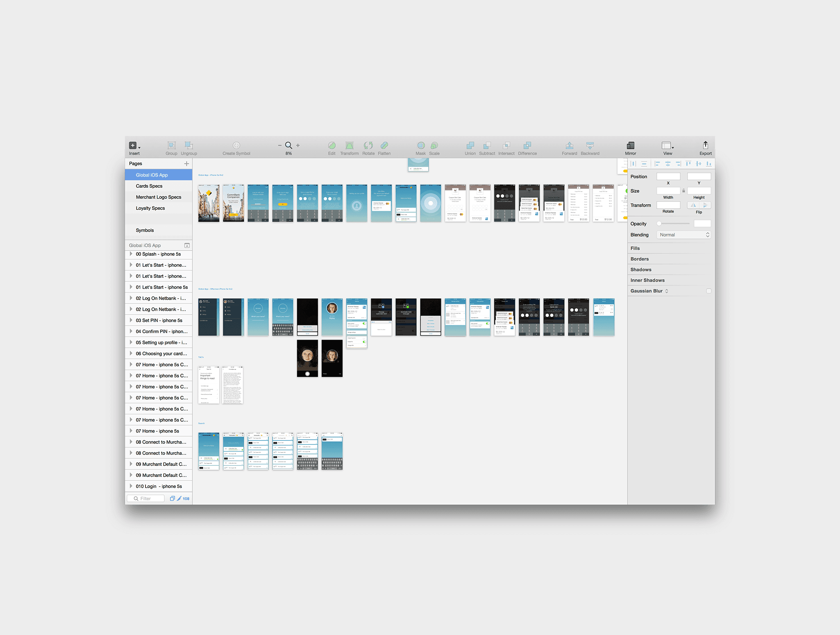Enable the Gaussian Blur checkbox

click(708, 291)
